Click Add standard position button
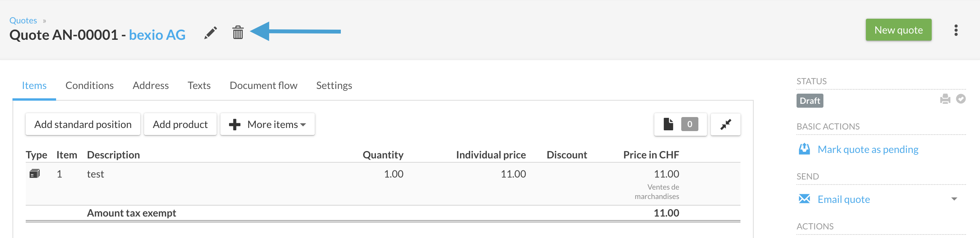The image size is (980, 238). click(x=83, y=124)
